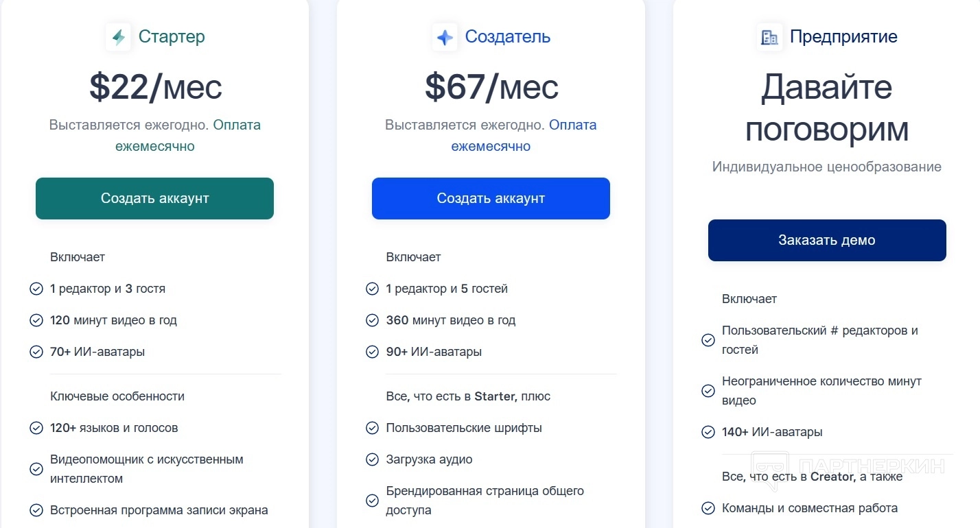Click the 'Предприятие' plan title
The height and width of the screenshot is (528, 980).
(843, 36)
